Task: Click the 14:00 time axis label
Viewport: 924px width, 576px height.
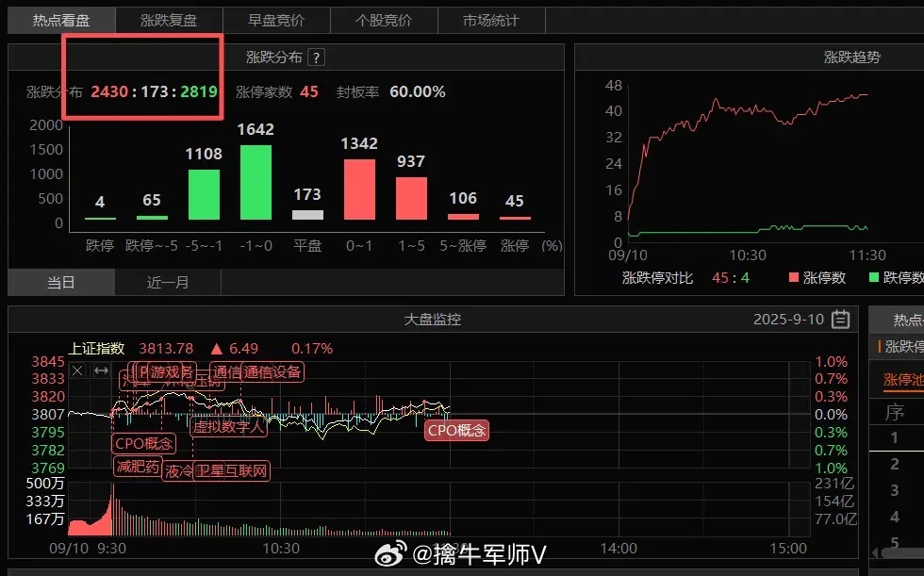Action: [x=619, y=549]
